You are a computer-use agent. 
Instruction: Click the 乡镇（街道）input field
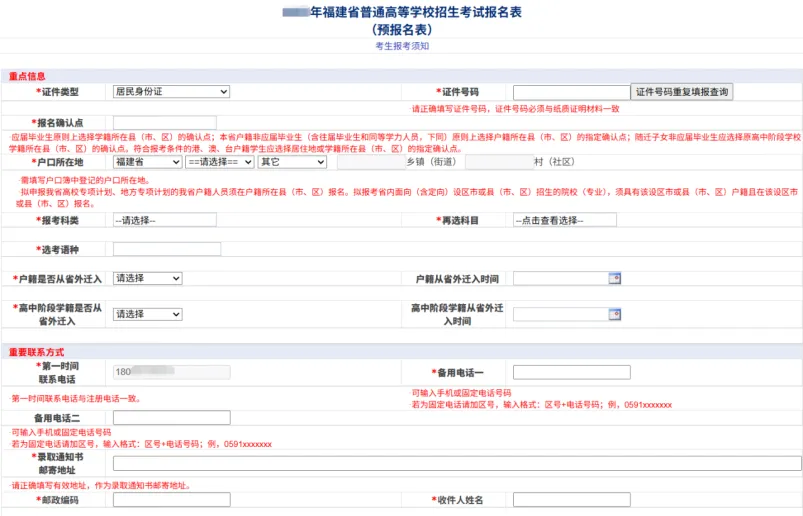371,162
